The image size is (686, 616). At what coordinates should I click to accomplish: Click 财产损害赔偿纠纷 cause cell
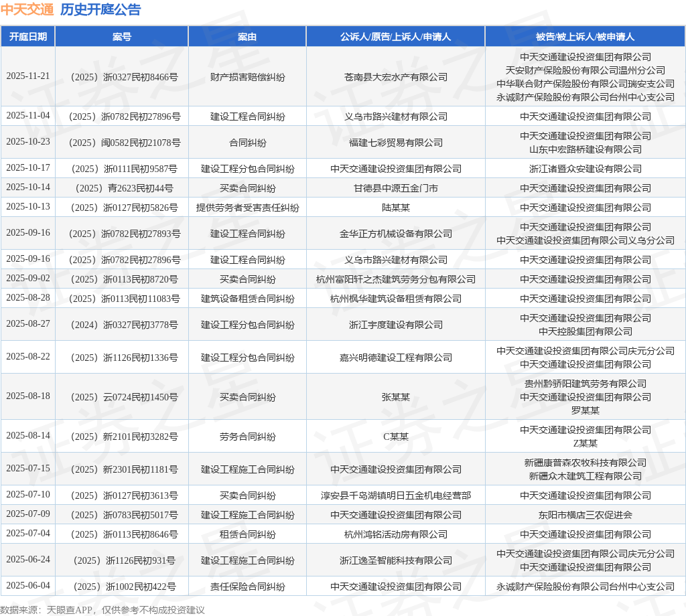[x=247, y=77]
